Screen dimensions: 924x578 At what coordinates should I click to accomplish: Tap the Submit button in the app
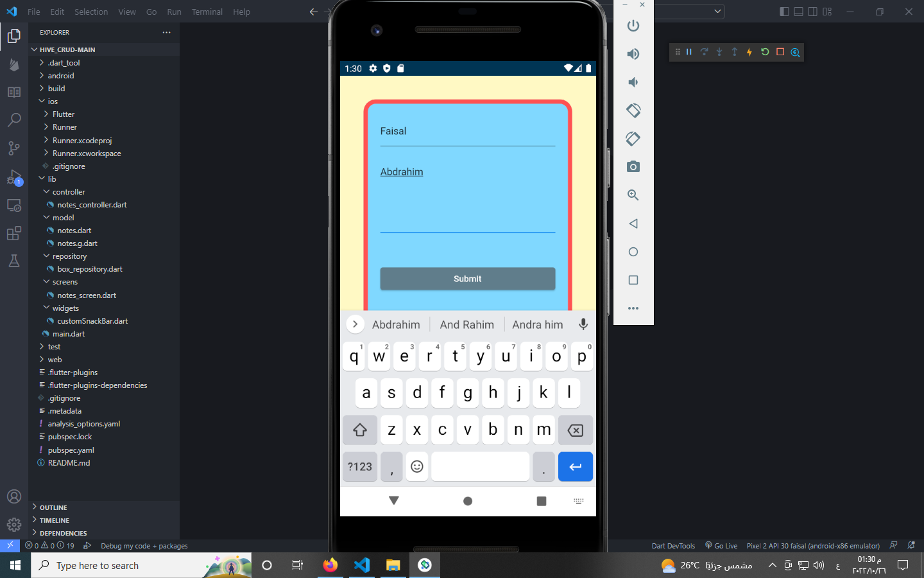coord(468,279)
